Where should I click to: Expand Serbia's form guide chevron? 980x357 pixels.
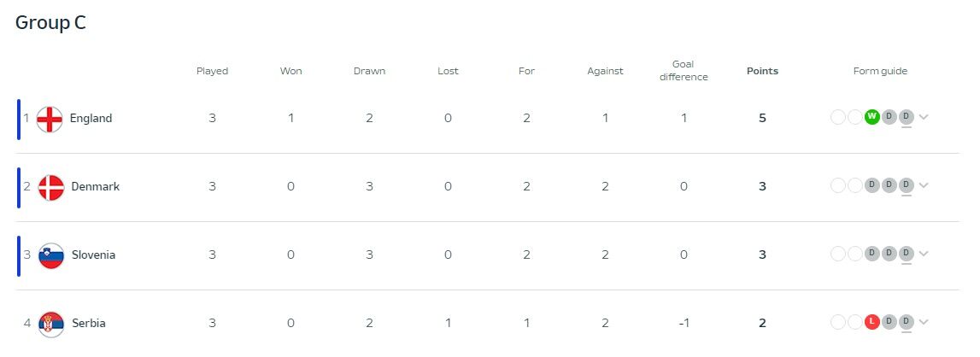click(x=924, y=323)
